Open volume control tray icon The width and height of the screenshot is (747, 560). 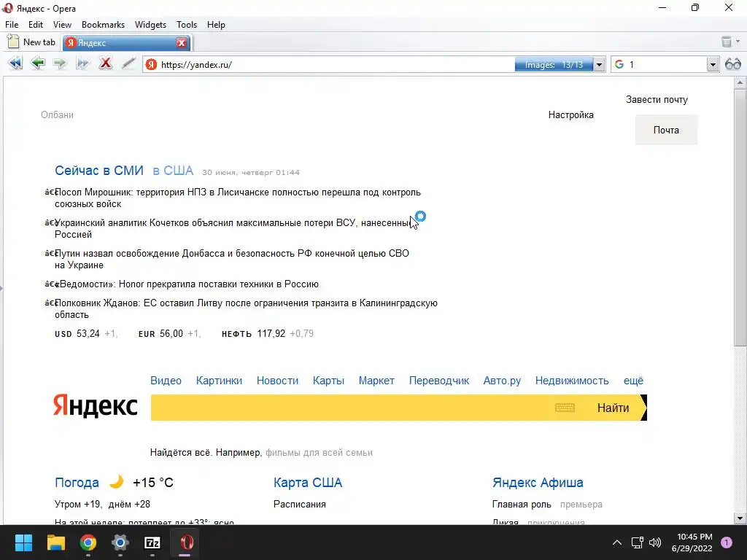(656, 542)
